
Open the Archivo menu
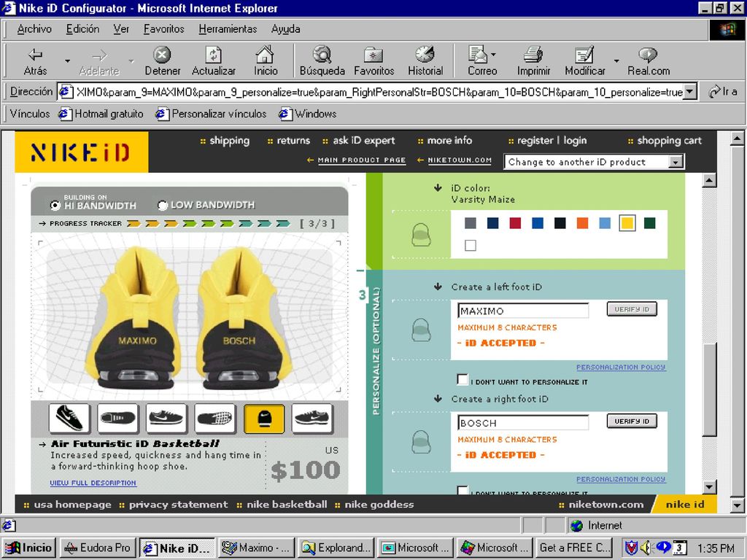(34, 29)
